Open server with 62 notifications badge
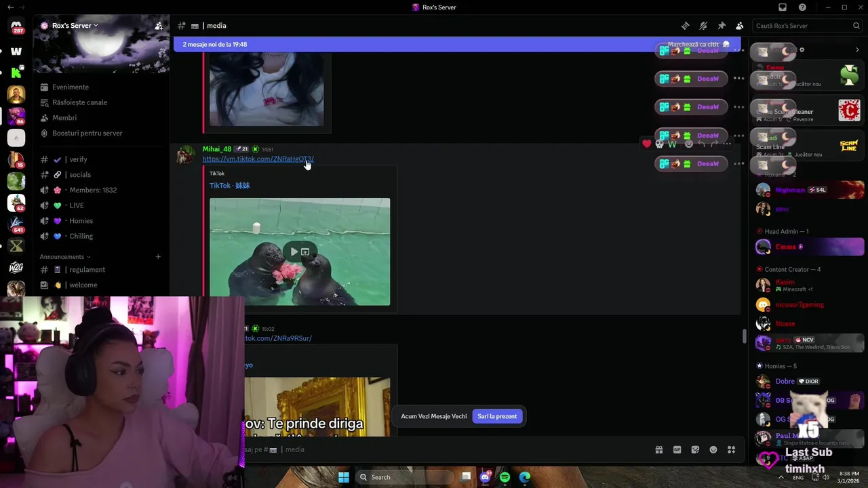 click(16, 203)
